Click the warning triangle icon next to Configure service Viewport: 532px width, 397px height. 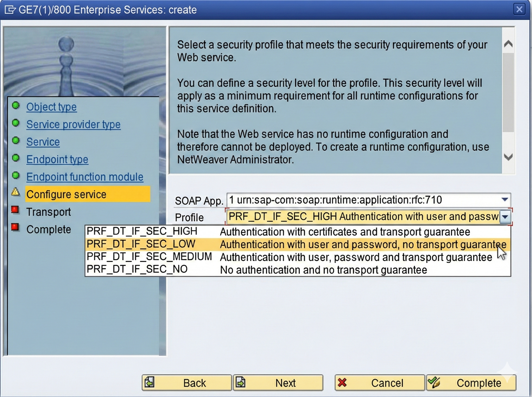(x=16, y=192)
